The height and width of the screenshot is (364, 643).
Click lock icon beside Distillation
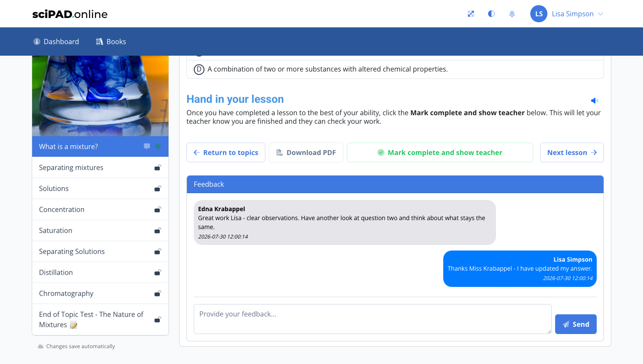pos(158,272)
